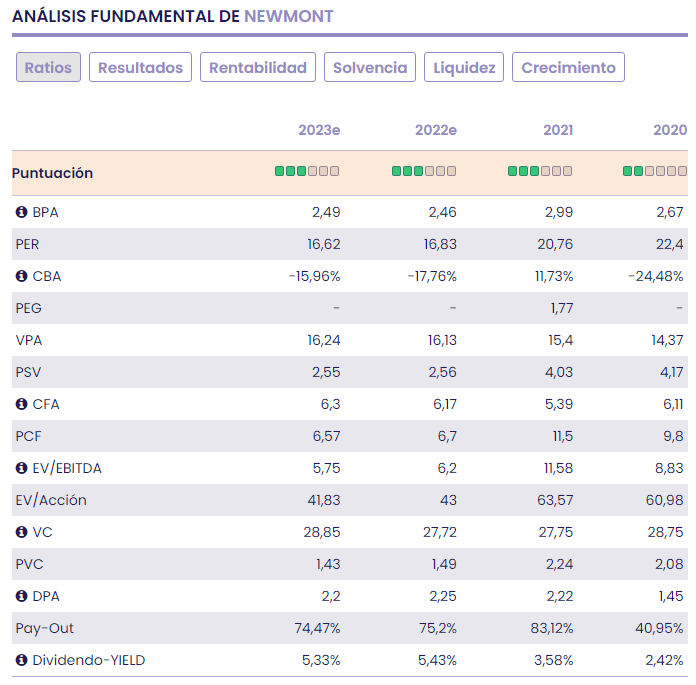Switch to the Resultados tab
Viewport: 696px width, 685px height.
(140, 68)
